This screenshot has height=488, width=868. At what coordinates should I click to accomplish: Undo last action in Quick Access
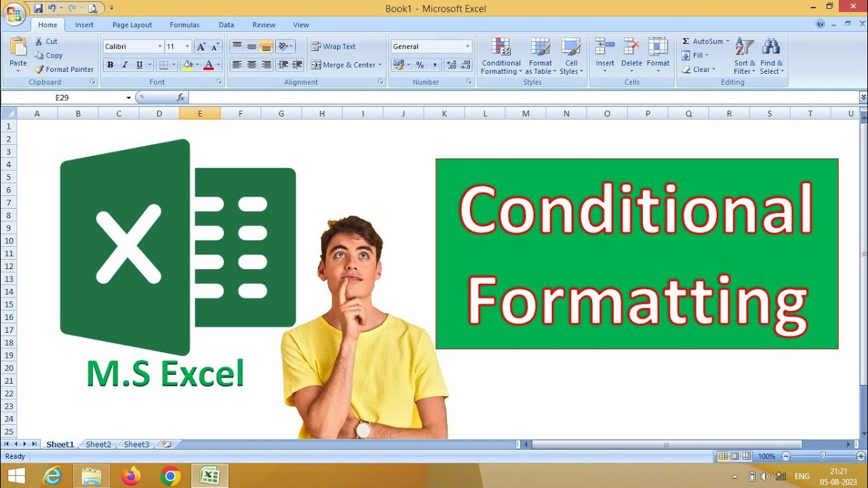point(52,8)
